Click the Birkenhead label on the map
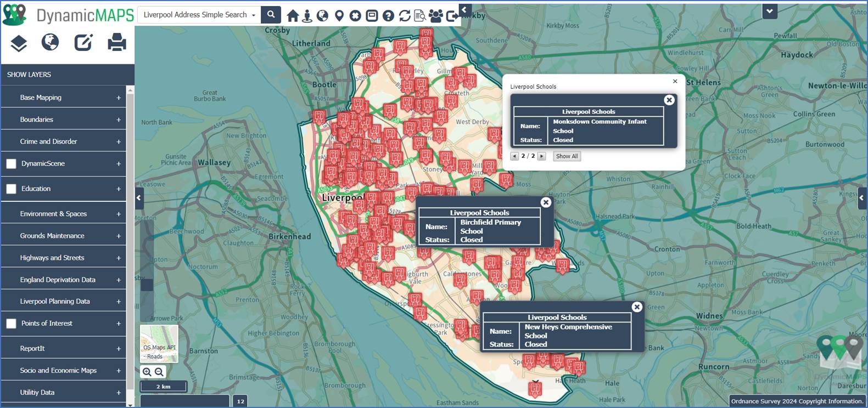Screen dimensions: 868x408 click(x=289, y=236)
